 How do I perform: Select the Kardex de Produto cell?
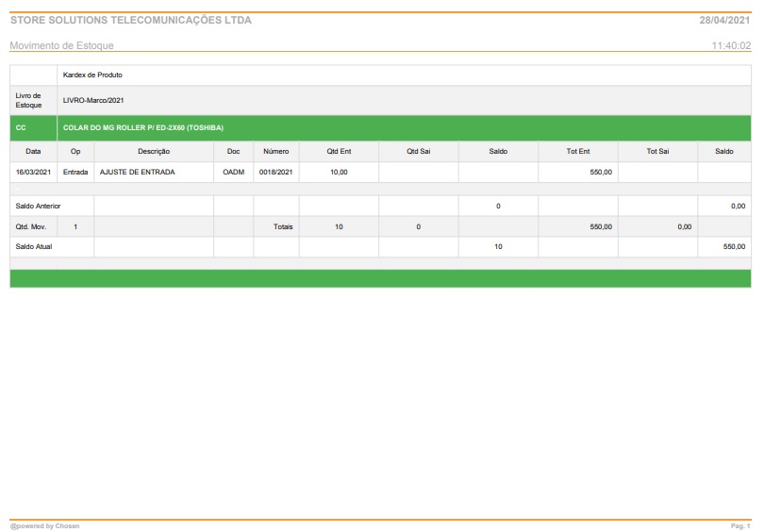tap(92, 75)
